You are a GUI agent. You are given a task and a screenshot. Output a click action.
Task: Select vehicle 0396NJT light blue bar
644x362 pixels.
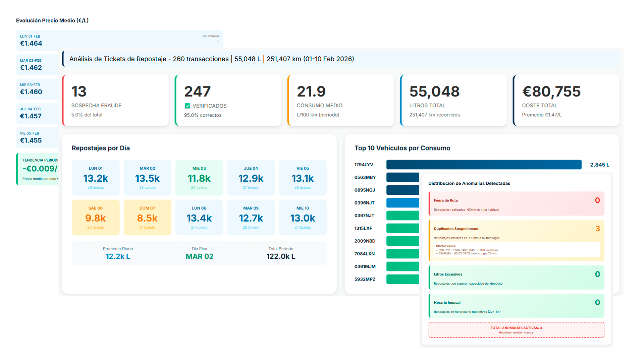pos(402,203)
